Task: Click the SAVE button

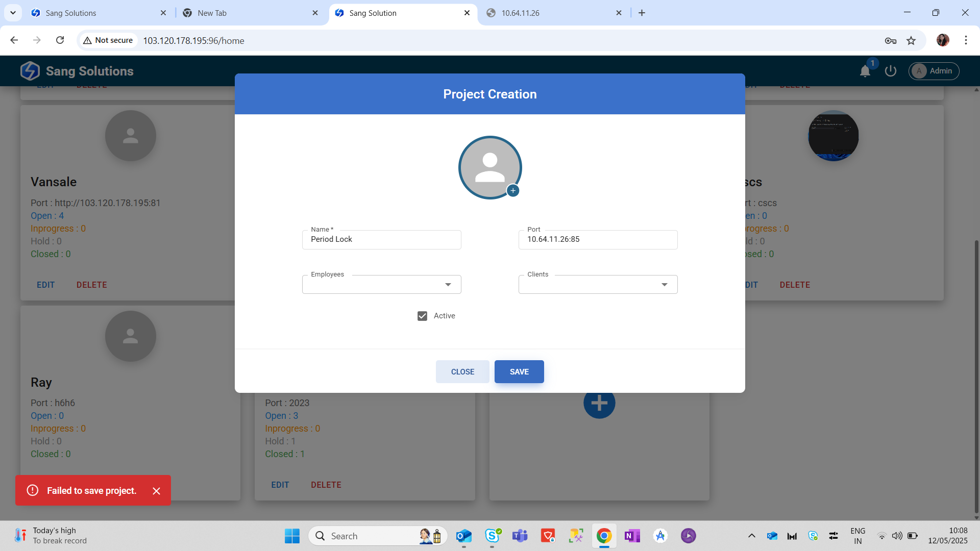Action: [519, 371]
